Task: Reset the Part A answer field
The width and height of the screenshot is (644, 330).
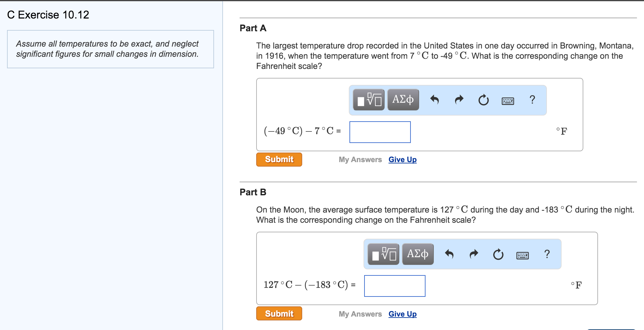Action: tap(483, 100)
